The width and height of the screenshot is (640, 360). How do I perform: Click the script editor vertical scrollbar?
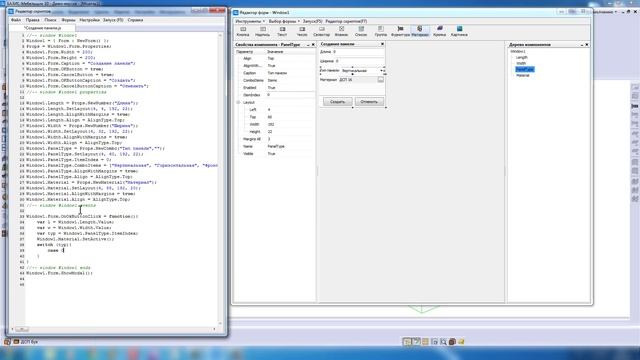pyautogui.click(x=220, y=179)
